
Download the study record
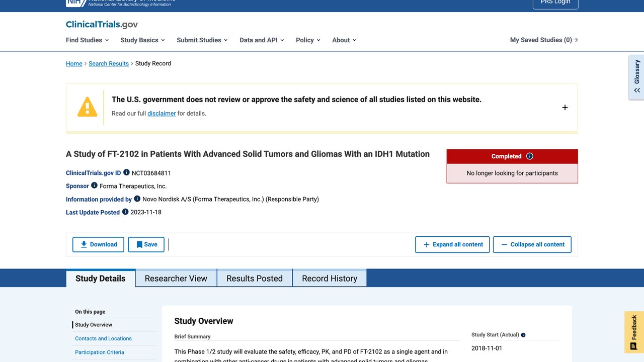(99, 244)
